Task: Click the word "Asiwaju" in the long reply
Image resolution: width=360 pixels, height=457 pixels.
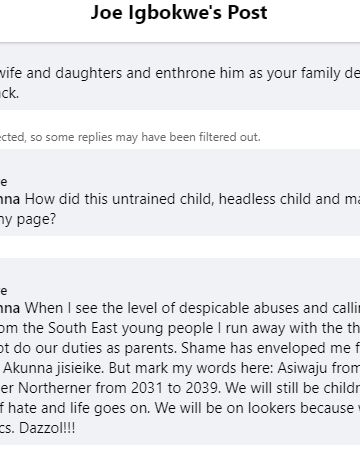Action: 302,368
